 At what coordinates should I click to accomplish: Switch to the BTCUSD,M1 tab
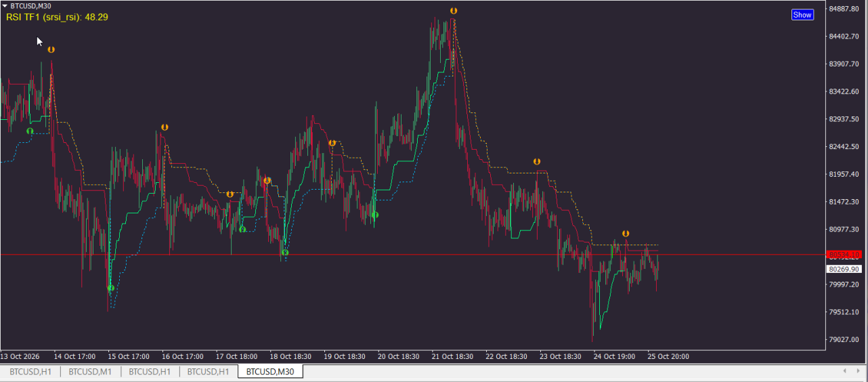90,372
